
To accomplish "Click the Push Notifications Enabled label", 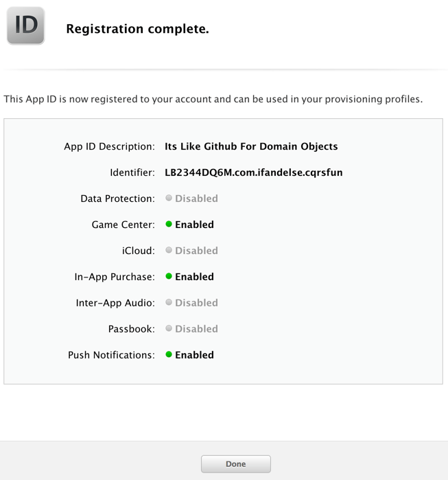I will 194,355.
